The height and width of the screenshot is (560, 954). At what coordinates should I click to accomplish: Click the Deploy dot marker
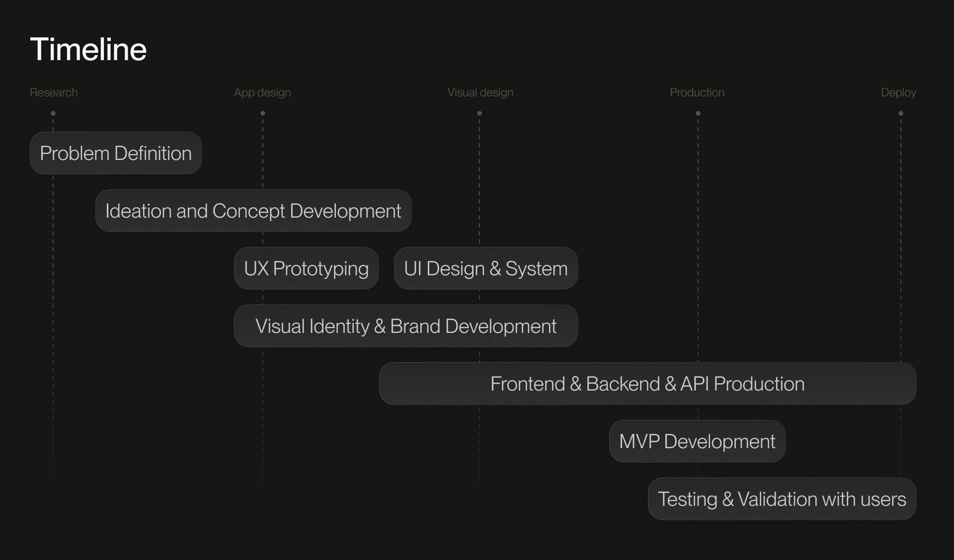coord(901,113)
